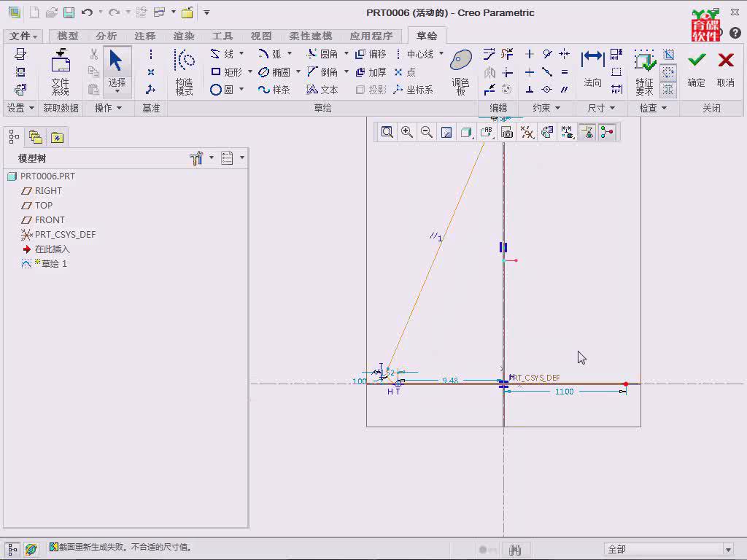Click the 选择 select tool button
The height and width of the screenshot is (560, 747).
[117, 71]
